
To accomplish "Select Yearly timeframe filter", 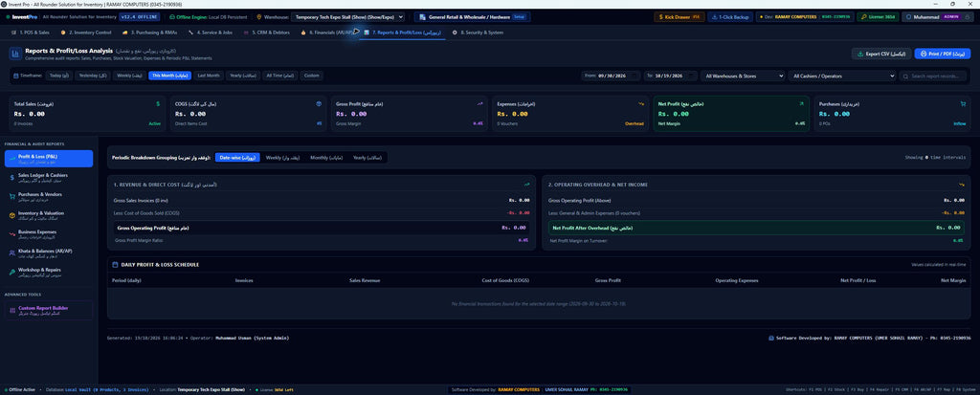I will [x=243, y=76].
